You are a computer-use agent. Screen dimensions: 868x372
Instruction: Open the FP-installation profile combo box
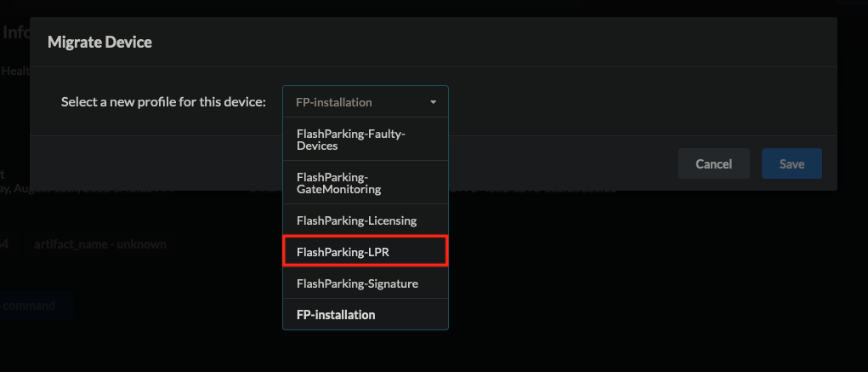[x=366, y=102]
